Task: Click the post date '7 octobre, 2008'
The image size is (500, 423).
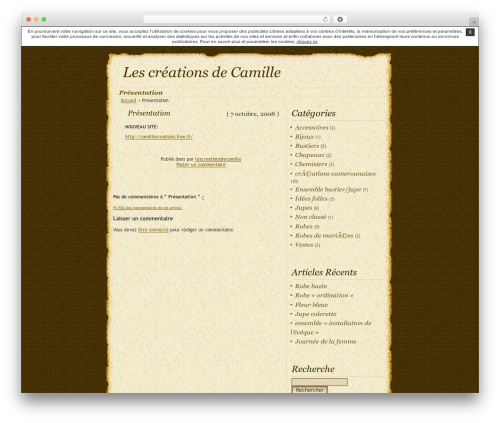Action: point(253,114)
